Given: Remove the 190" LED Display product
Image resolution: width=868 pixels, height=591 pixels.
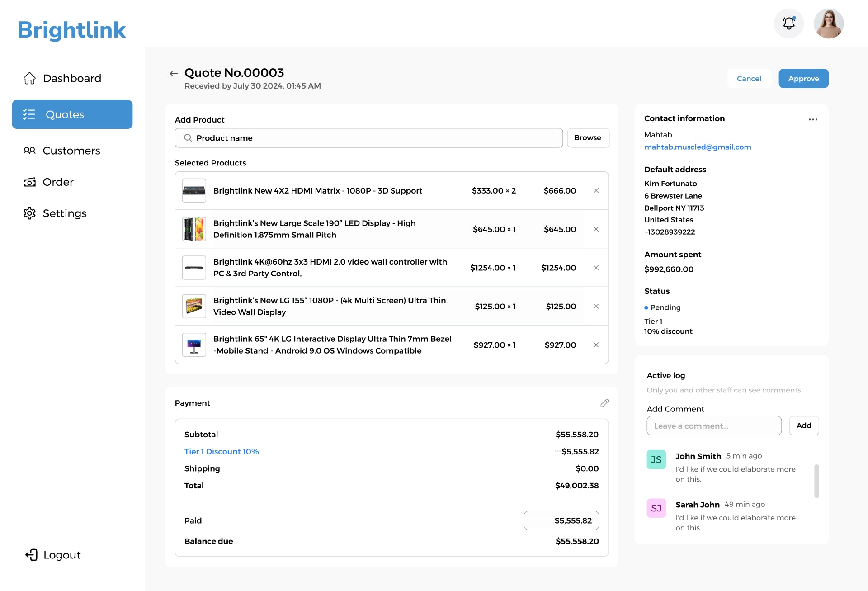Looking at the screenshot, I should coord(596,229).
